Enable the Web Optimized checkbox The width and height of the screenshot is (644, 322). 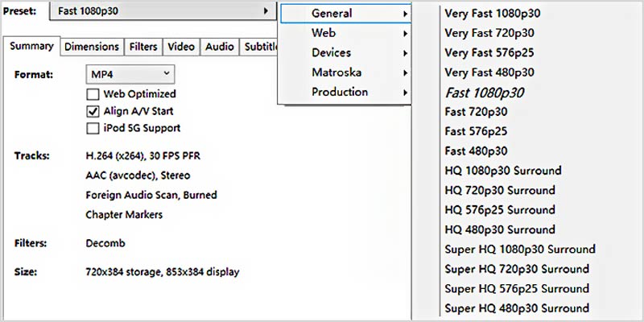point(93,94)
